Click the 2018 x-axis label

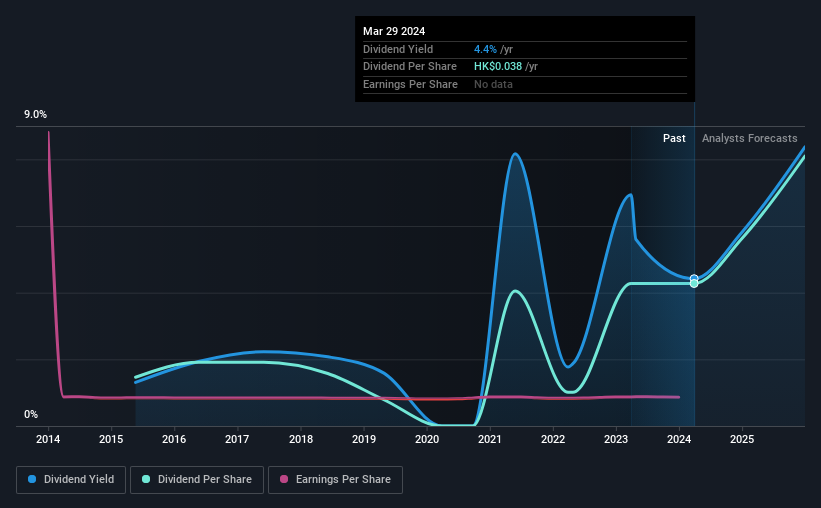point(301,439)
